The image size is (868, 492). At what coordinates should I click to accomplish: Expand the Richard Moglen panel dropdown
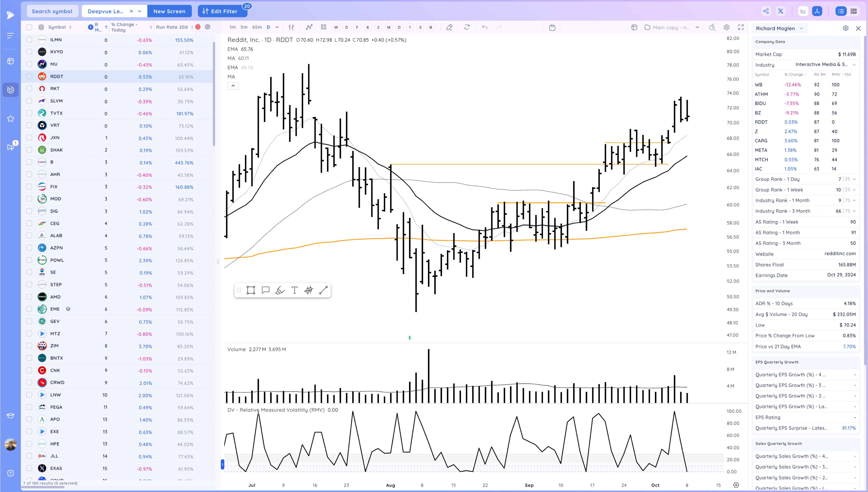pos(802,28)
